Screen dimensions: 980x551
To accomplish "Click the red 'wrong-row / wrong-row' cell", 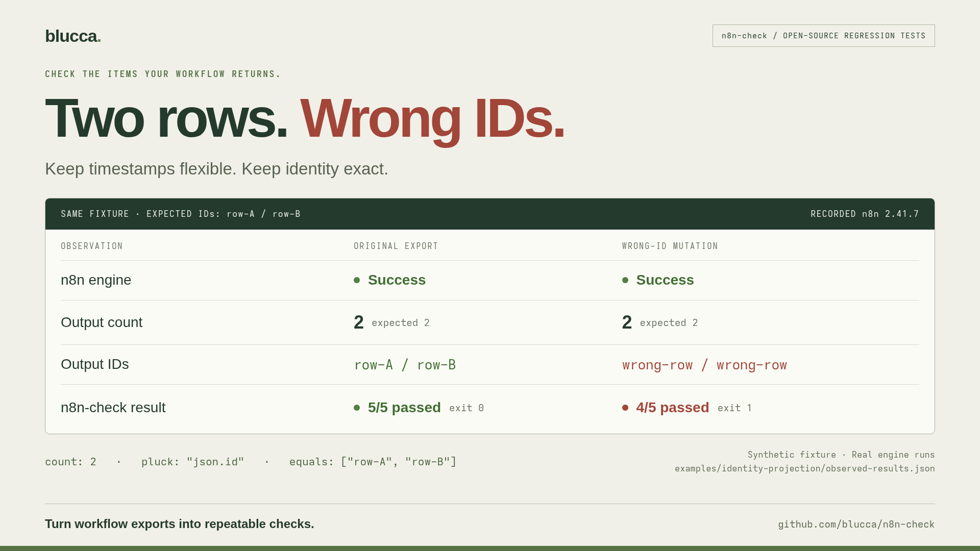I will tap(704, 365).
